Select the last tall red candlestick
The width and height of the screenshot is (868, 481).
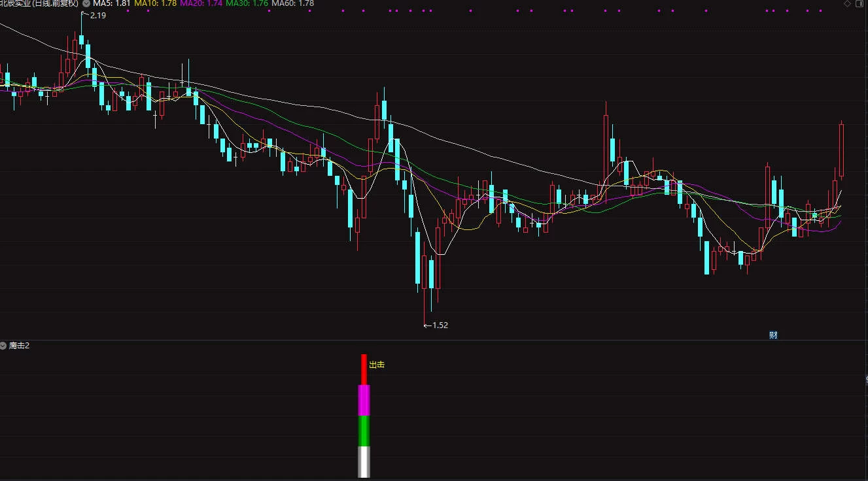click(841, 149)
